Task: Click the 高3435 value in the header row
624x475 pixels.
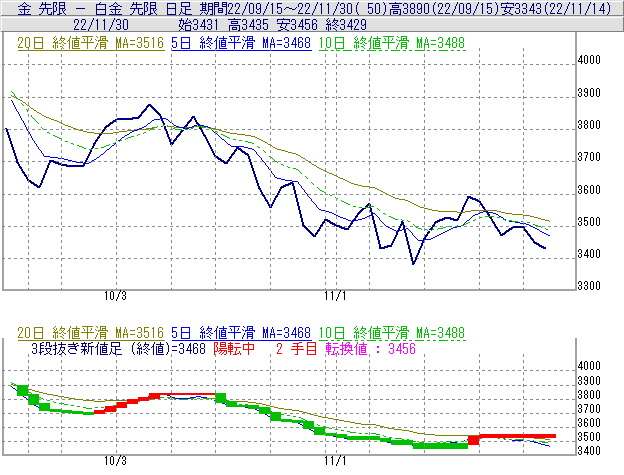Action: pos(248,25)
